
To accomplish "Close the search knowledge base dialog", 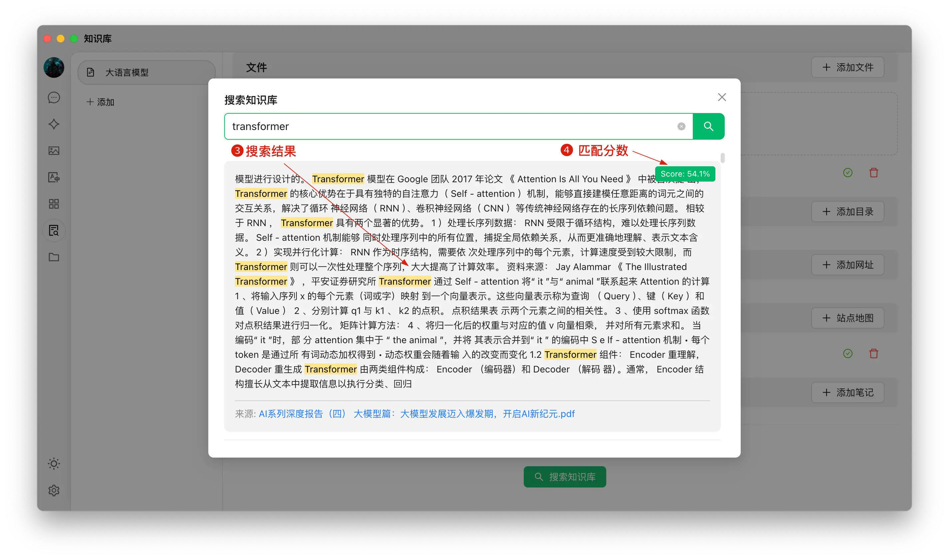I will (721, 97).
